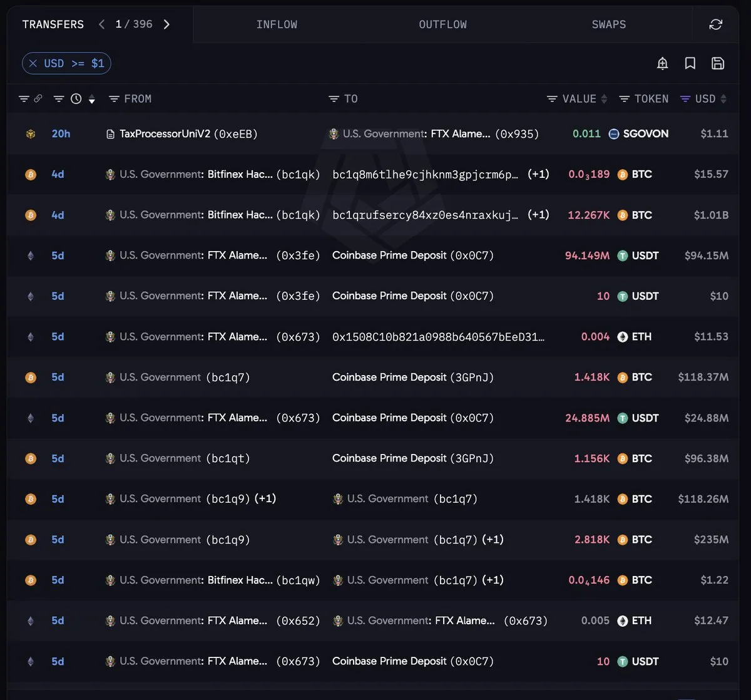
Task: Sort by the VALUE column arrows
Action: point(604,99)
